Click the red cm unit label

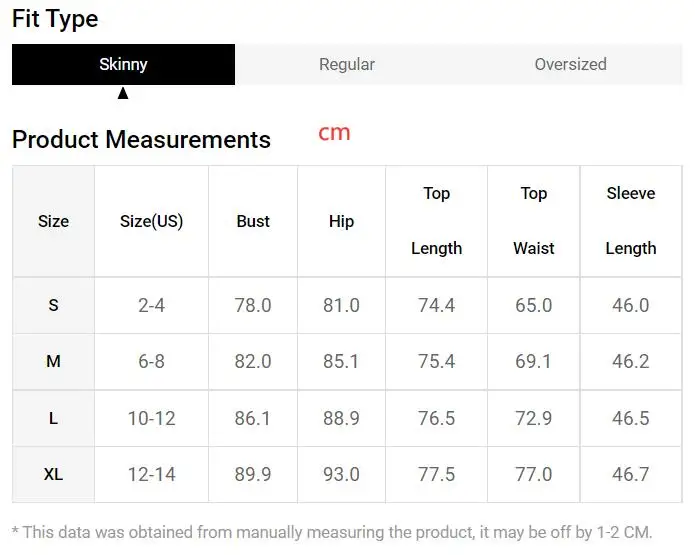tap(334, 133)
